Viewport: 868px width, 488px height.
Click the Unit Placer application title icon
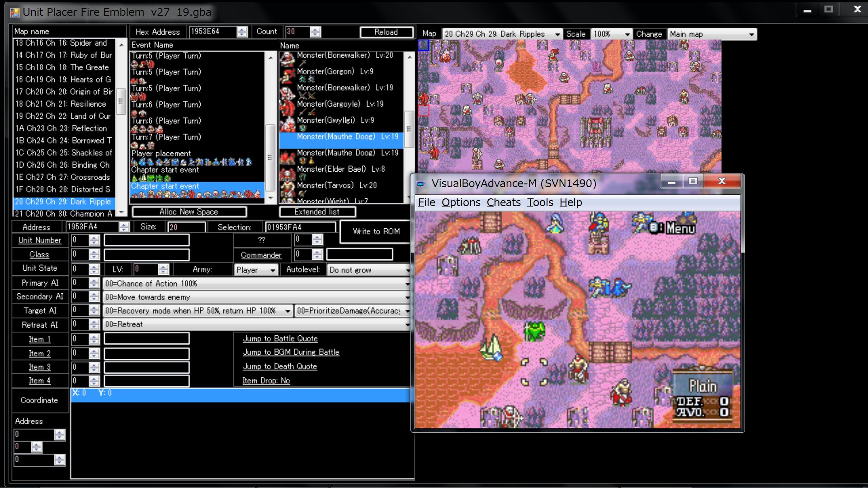tap(15, 12)
